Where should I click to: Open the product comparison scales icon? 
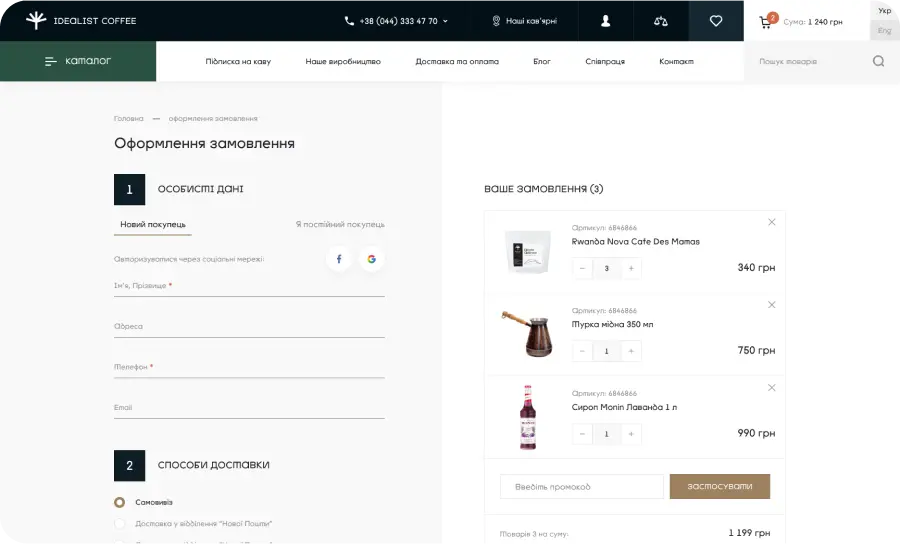pyautogui.click(x=661, y=21)
